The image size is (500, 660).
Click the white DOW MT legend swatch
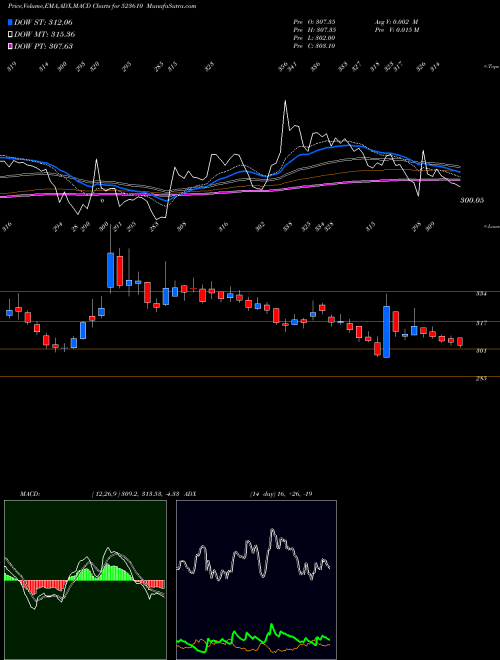coord(11,35)
